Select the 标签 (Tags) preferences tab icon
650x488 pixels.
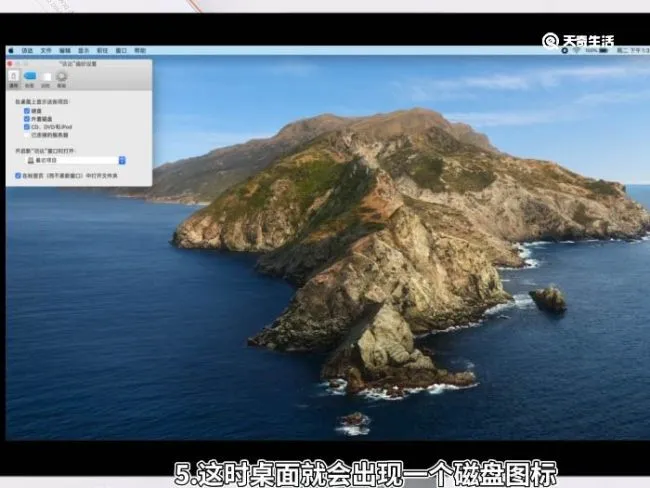(30, 79)
